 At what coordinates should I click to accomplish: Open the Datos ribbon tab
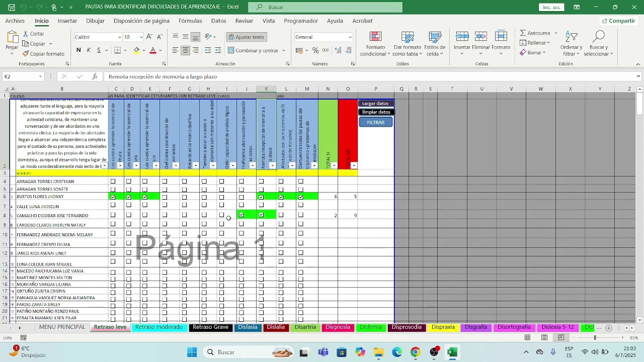[218, 21]
